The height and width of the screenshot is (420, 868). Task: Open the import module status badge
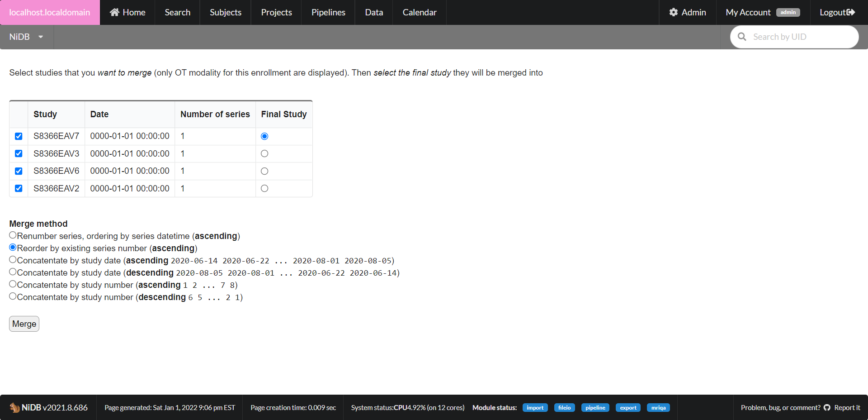[535, 407]
